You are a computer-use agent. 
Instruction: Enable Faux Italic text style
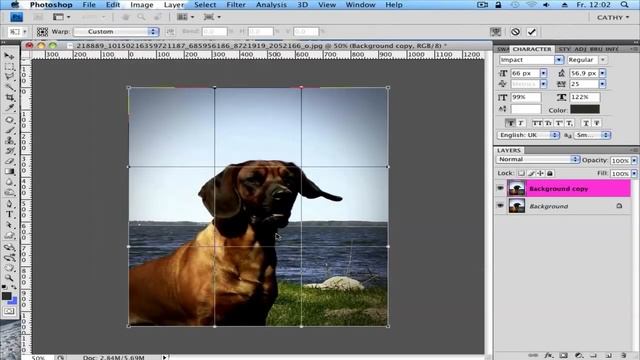(x=520, y=123)
